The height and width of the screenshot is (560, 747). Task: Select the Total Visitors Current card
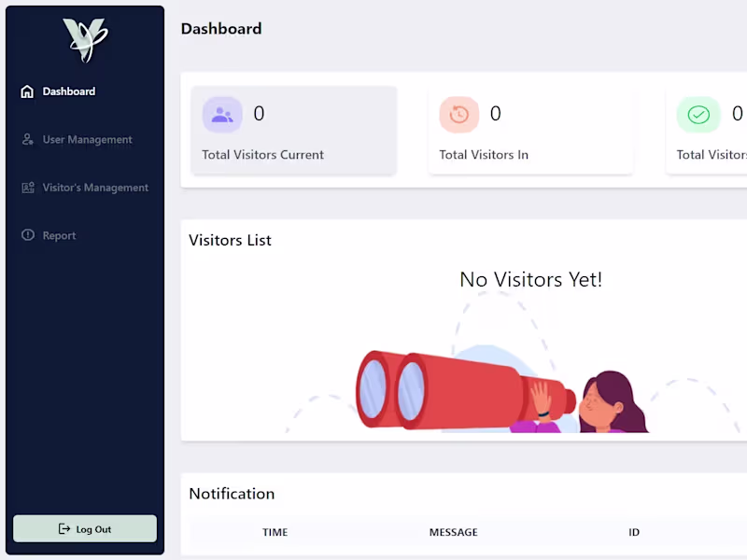click(x=293, y=131)
